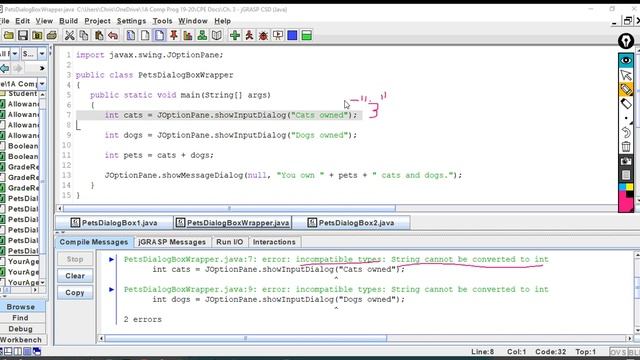Undo the last annotation stroke
The height and width of the screenshot is (360, 640).
626,132
